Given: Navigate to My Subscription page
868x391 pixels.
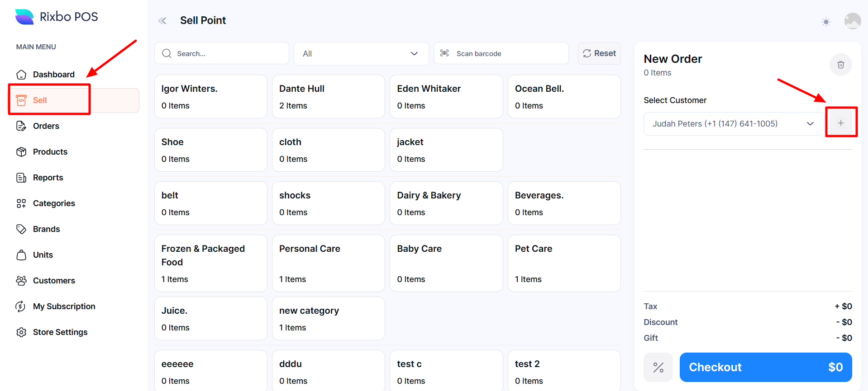Looking at the screenshot, I should click(64, 306).
